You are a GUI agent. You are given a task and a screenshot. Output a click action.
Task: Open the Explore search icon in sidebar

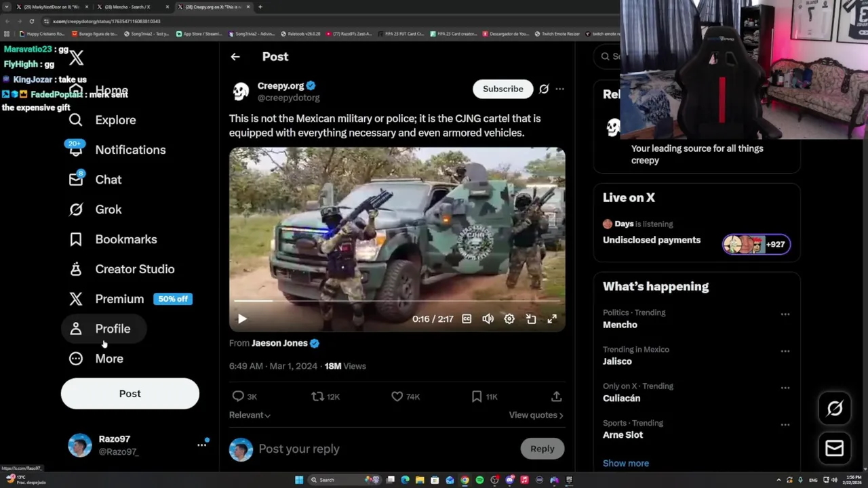76,120
